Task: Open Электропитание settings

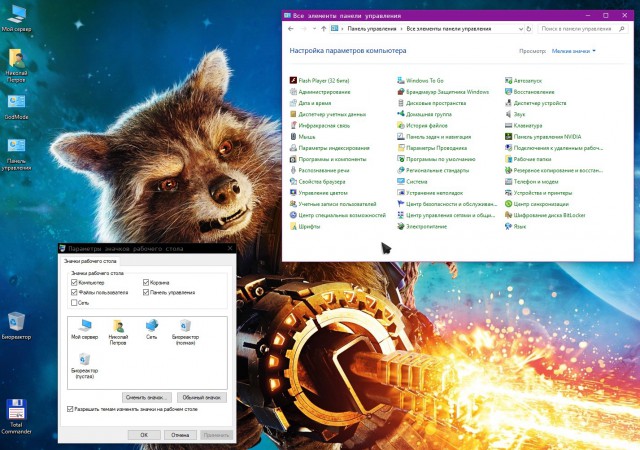Action: 422,226
